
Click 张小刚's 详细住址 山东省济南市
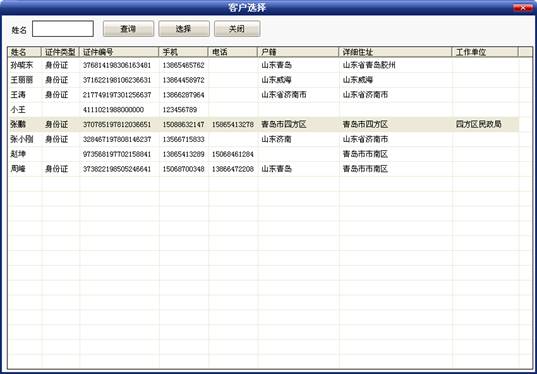tap(365, 139)
